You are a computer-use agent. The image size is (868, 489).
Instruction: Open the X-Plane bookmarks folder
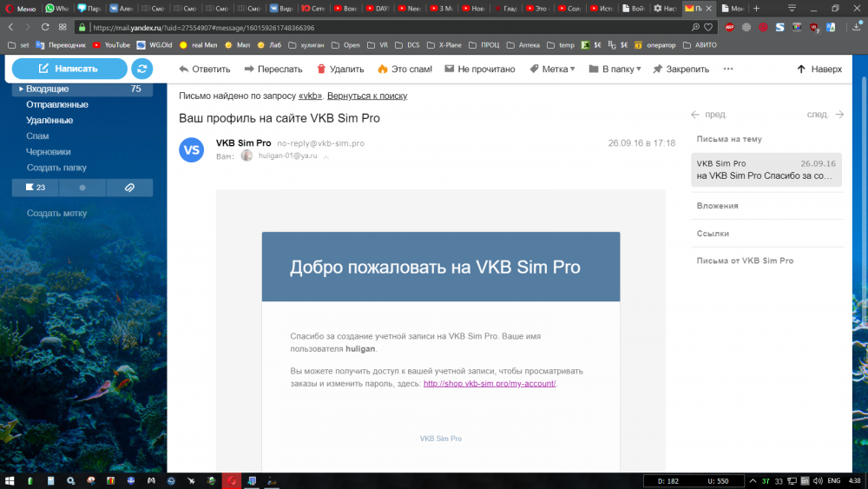(x=444, y=45)
